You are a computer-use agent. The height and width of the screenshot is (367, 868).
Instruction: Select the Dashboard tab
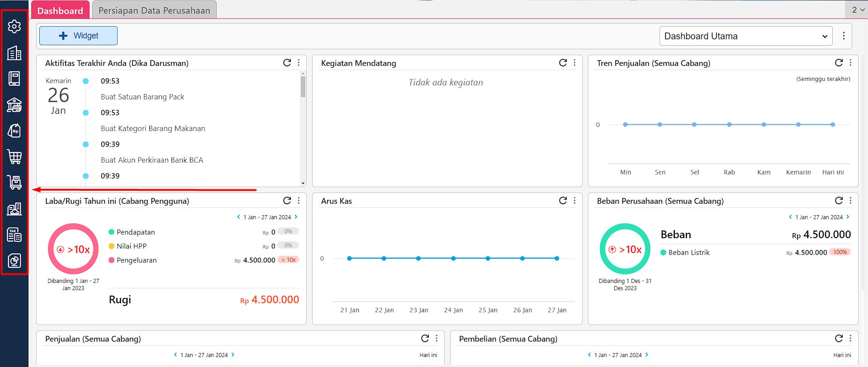coord(60,10)
